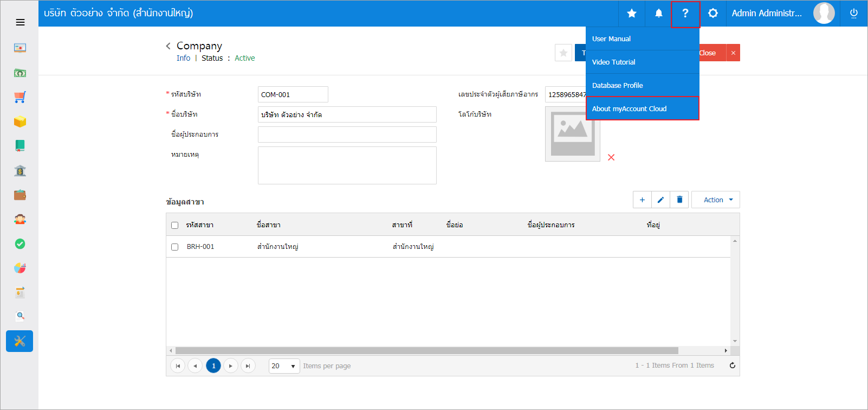Open the pie chart reports module
The image size is (868, 410).
click(x=20, y=268)
